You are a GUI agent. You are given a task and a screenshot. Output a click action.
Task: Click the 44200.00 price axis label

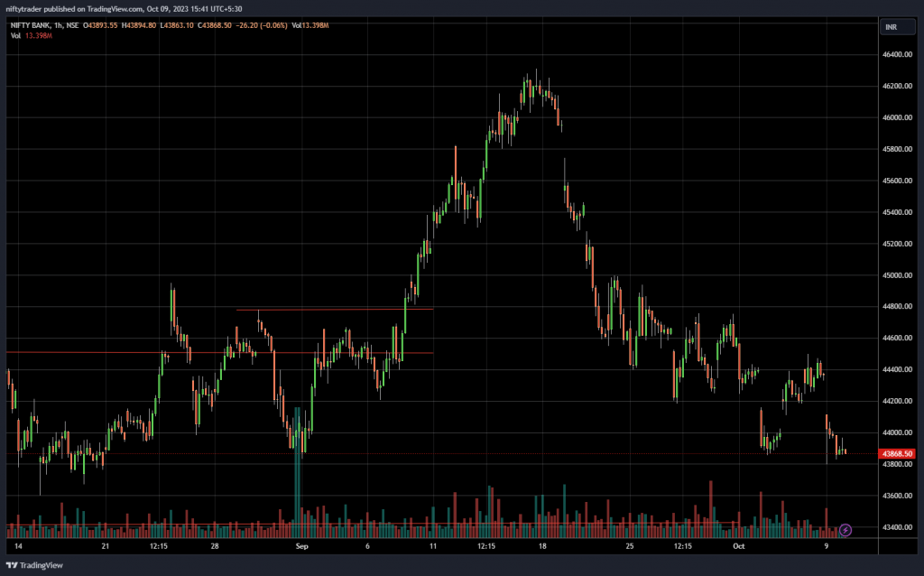tap(897, 401)
